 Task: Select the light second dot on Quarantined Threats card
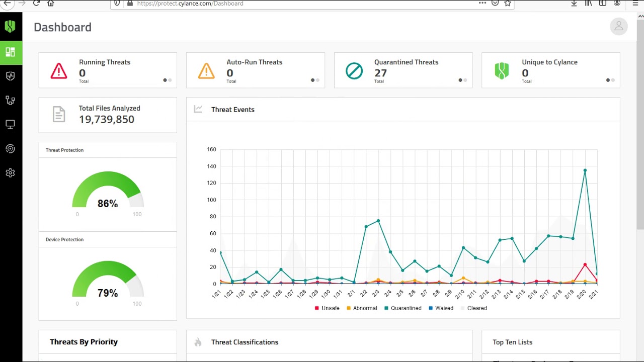465,80
